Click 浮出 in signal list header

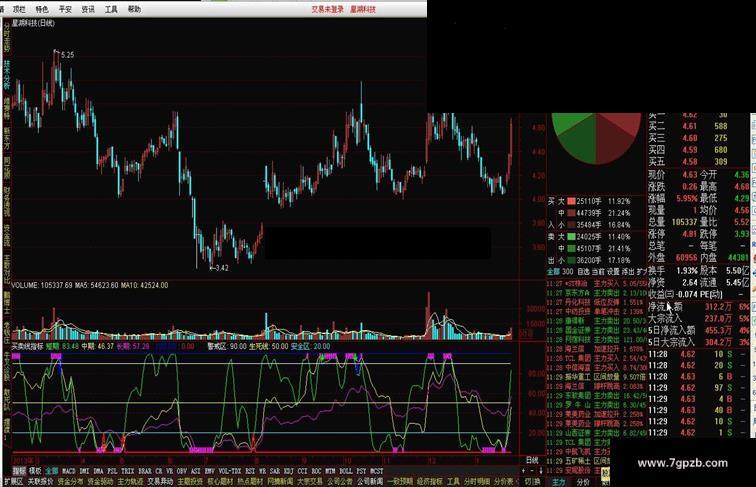click(628, 272)
